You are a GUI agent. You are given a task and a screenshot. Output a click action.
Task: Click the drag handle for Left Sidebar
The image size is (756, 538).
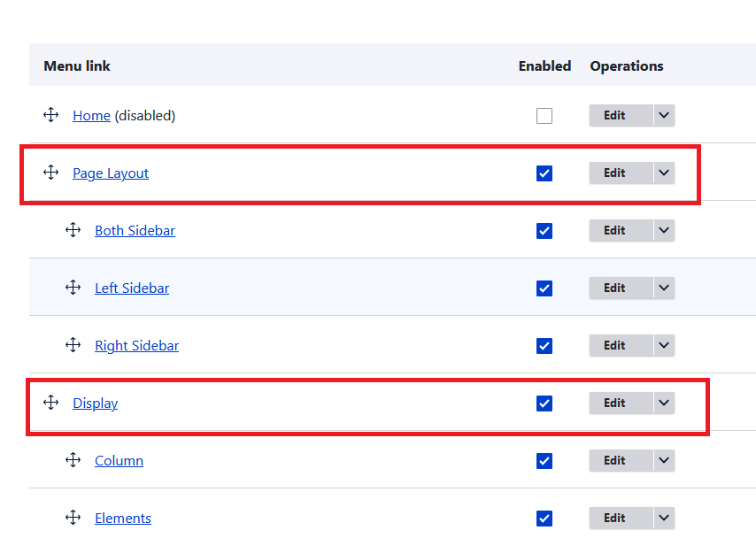pos(73,288)
